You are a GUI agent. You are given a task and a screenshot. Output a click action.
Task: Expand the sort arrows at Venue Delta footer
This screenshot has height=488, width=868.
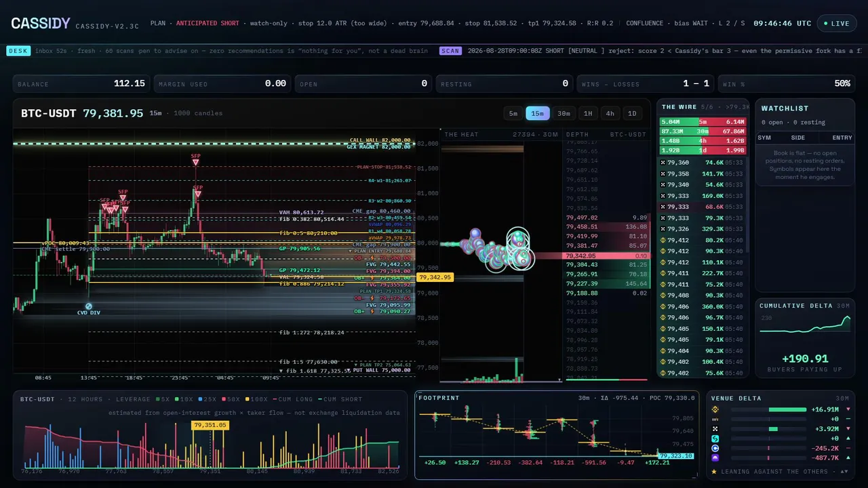tap(844, 471)
